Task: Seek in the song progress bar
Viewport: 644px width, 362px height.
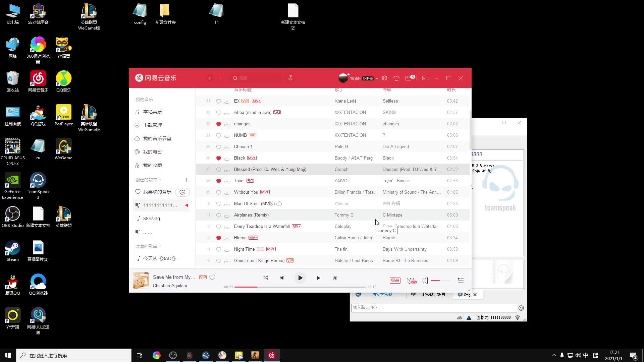Action: tap(300, 287)
